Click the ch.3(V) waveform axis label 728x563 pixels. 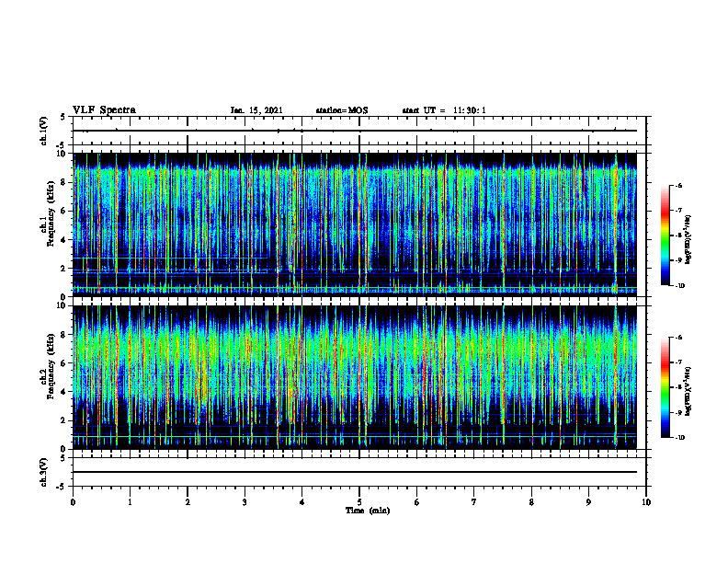point(44,472)
